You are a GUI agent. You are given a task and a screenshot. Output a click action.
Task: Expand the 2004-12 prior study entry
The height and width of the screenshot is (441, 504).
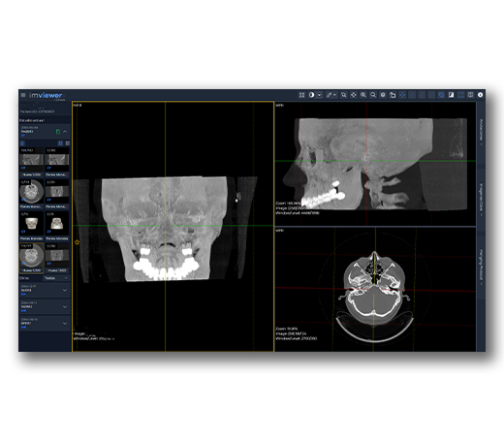(45, 290)
